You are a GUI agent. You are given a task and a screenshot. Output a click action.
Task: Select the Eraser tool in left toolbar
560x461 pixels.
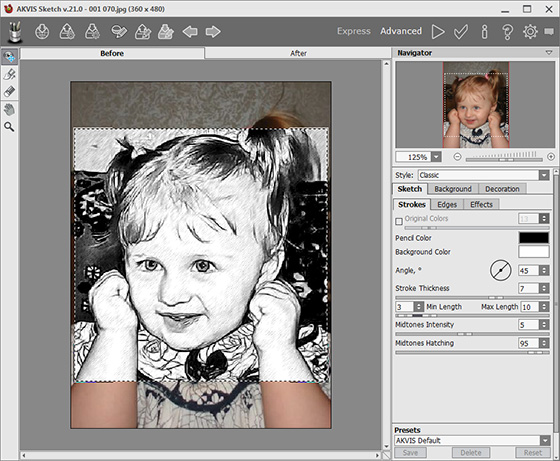click(x=9, y=91)
